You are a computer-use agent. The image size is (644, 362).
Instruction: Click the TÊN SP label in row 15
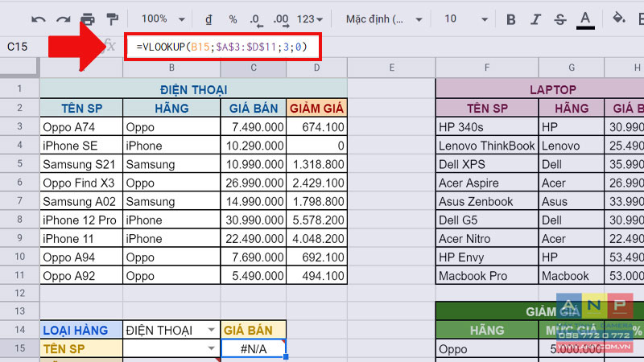pyautogui.click(x=81, y=348)
